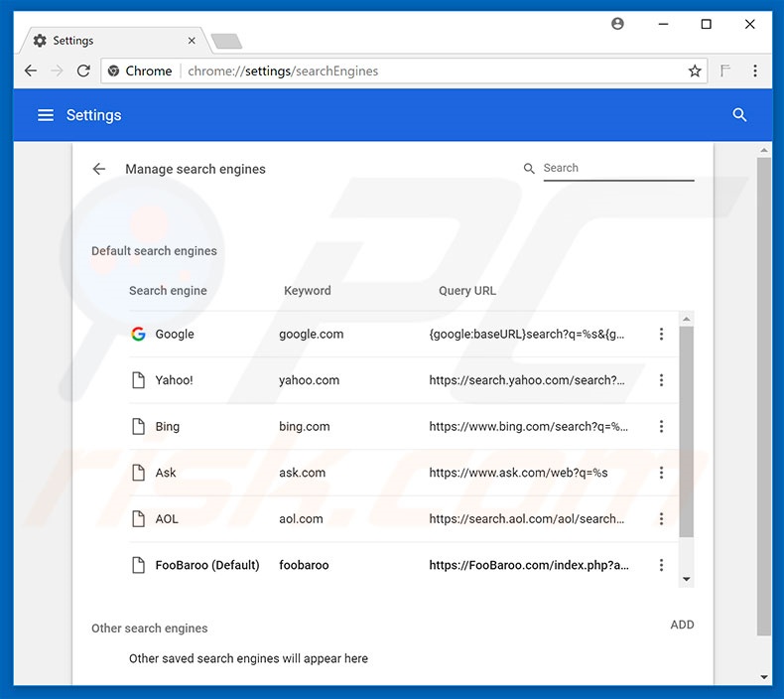Click the keyword foobaroo

(x=304, y=565)
